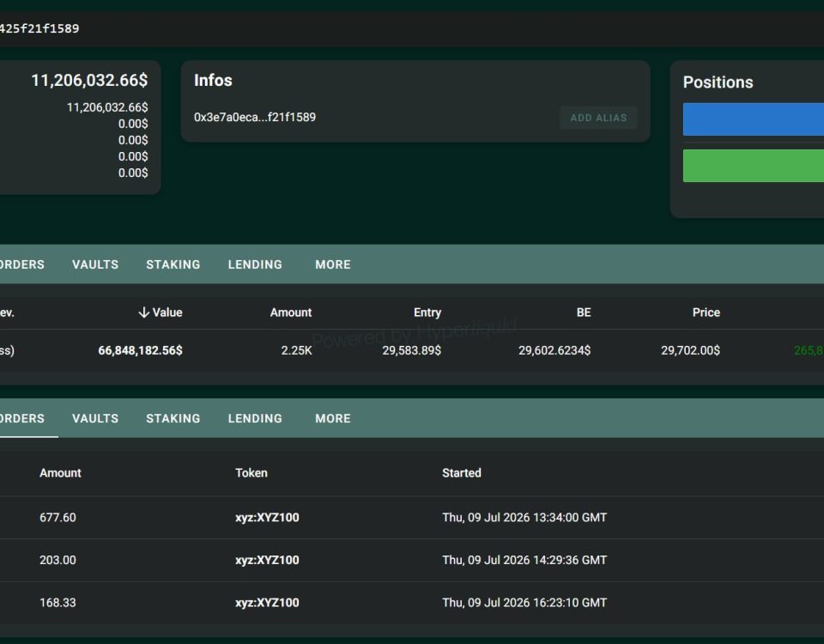Screen dimensions: 824x644
Task: Click the green bar in Positions panel
Action: [x=753, y=166]
